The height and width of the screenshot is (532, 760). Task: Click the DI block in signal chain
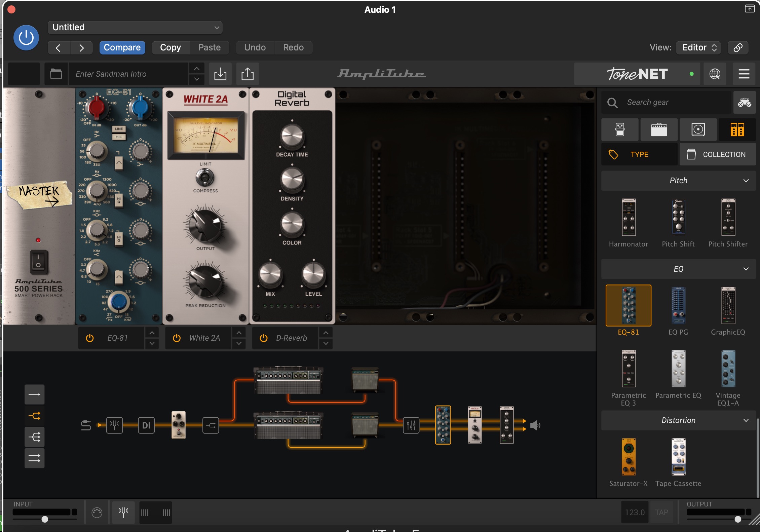[x=146, y=425]
